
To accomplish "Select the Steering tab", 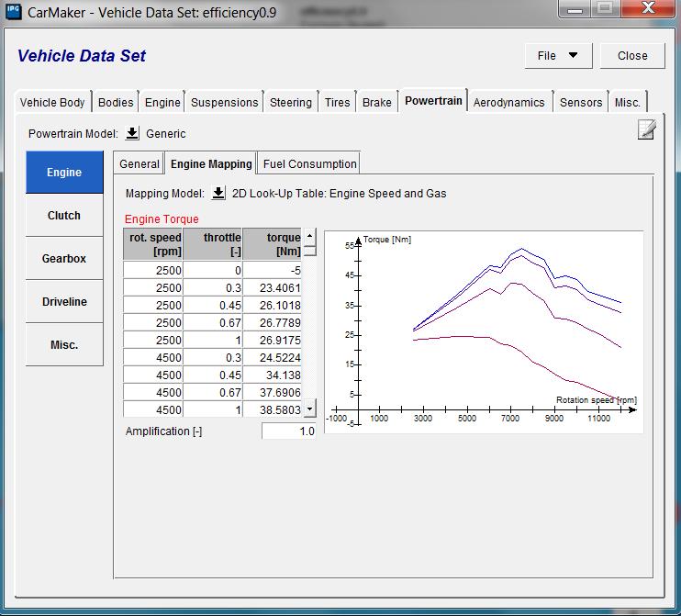I will tap(291, 103).
